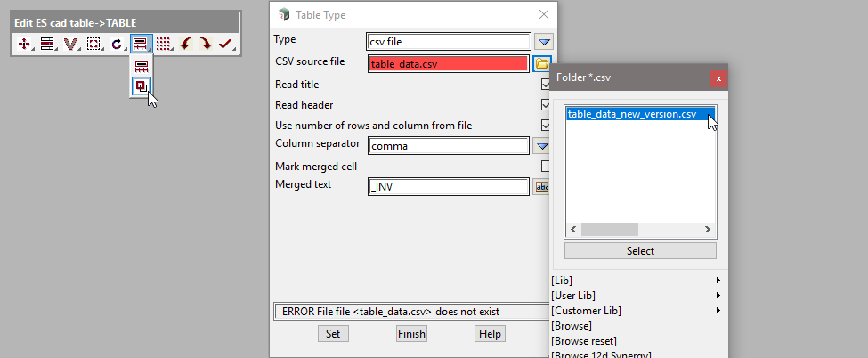Open the Column separator dropdown

tap(542, 146)
